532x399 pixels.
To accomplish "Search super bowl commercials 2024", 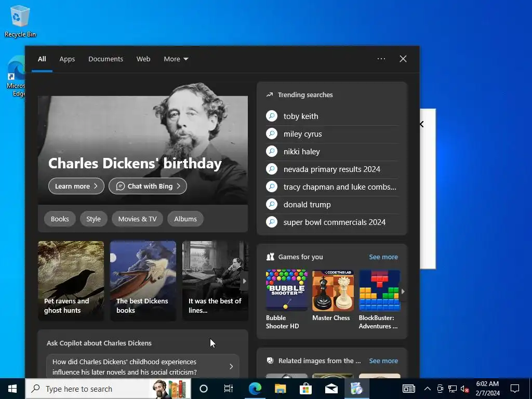I will coord(332,222).
